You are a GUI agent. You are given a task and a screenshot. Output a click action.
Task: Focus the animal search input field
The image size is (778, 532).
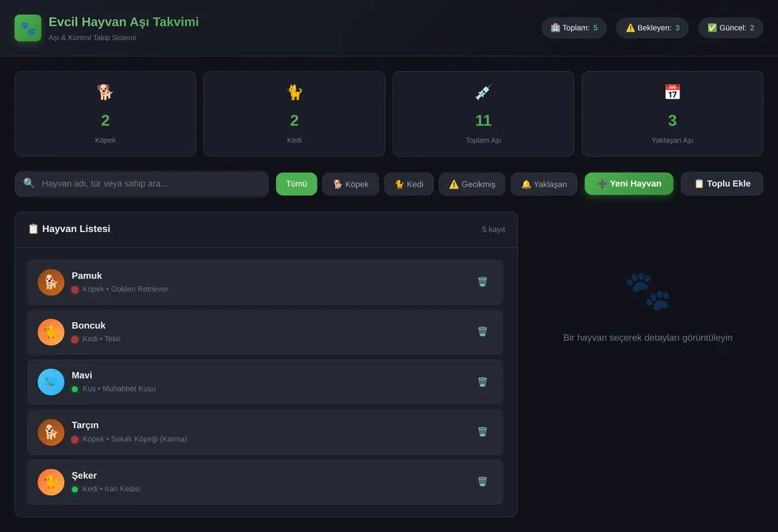tap(141, 184)
